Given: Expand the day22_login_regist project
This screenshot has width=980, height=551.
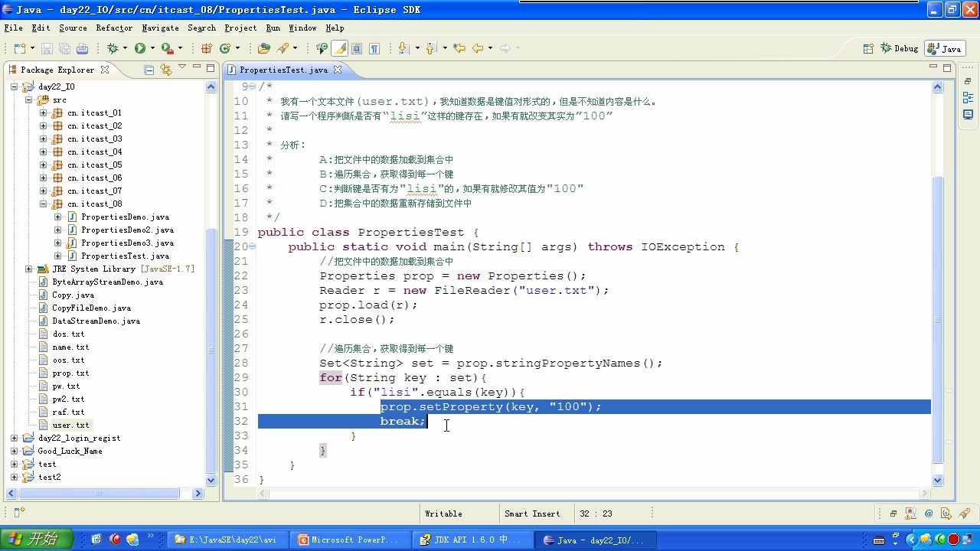Looking at the screenshot, I should pos(15,438).
